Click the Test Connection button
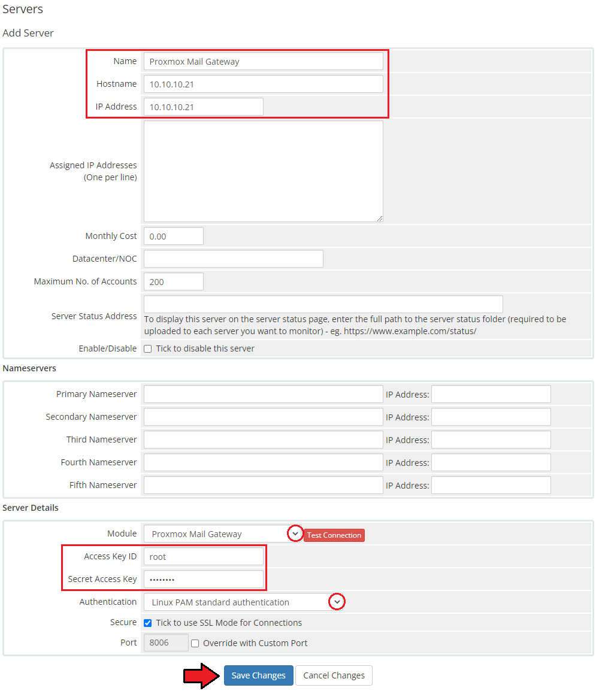Screen dimensions: 596x700 pos(334,535)
